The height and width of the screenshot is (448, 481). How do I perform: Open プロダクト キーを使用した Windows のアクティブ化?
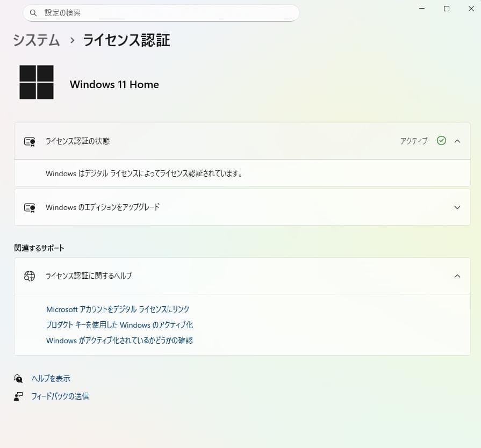[120, 324]
